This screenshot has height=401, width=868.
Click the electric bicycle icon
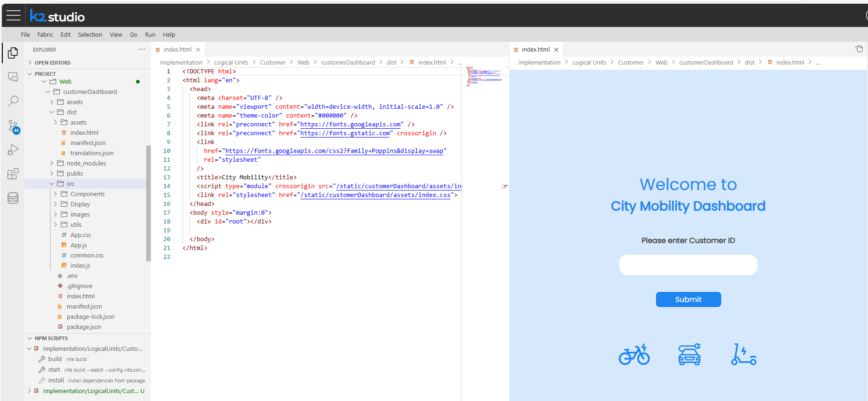pos(634,355)
